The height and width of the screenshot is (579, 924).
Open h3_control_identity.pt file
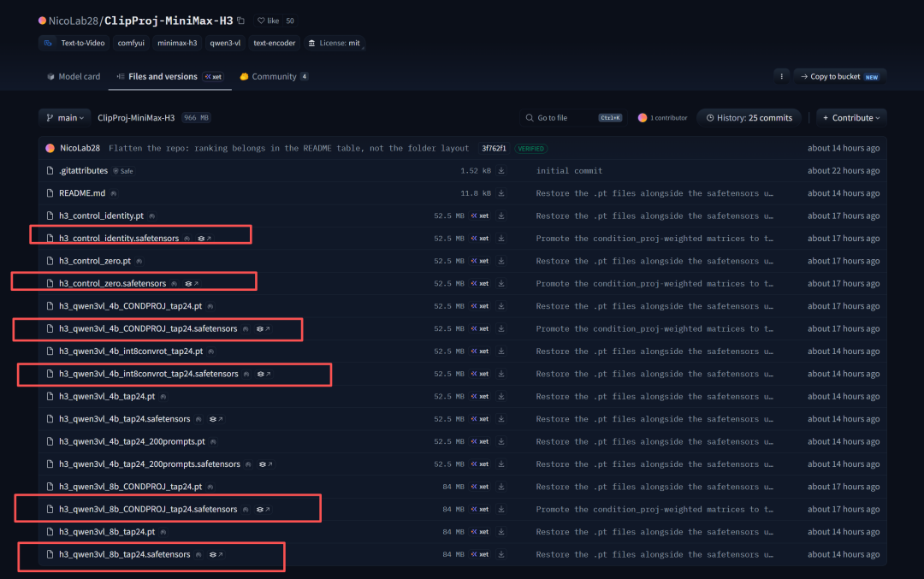pos(101,216)
